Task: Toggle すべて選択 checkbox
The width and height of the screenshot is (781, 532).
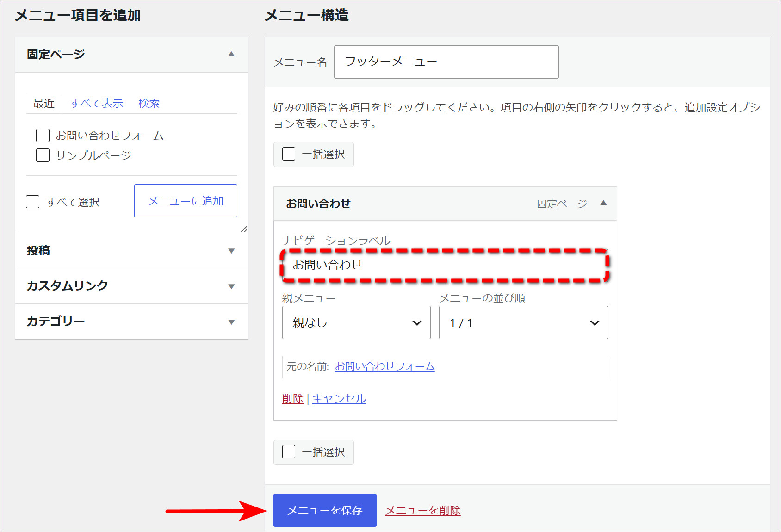Action: (32, 202)
